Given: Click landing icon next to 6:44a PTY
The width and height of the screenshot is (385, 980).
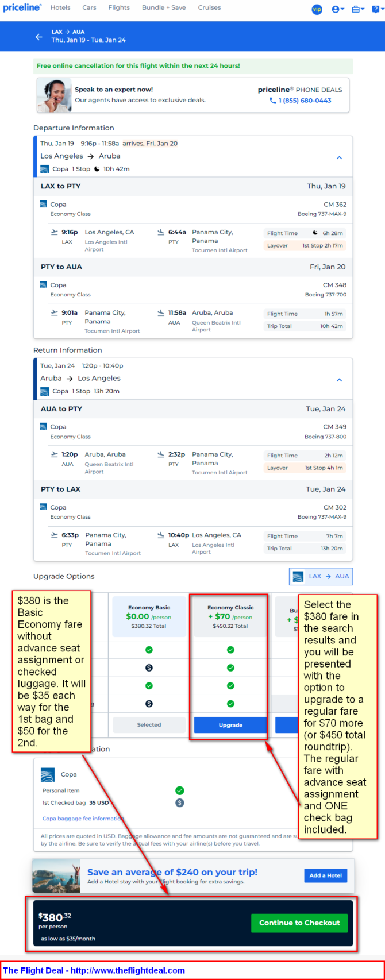Looking at the screenshot, I should tap(160, 232).
